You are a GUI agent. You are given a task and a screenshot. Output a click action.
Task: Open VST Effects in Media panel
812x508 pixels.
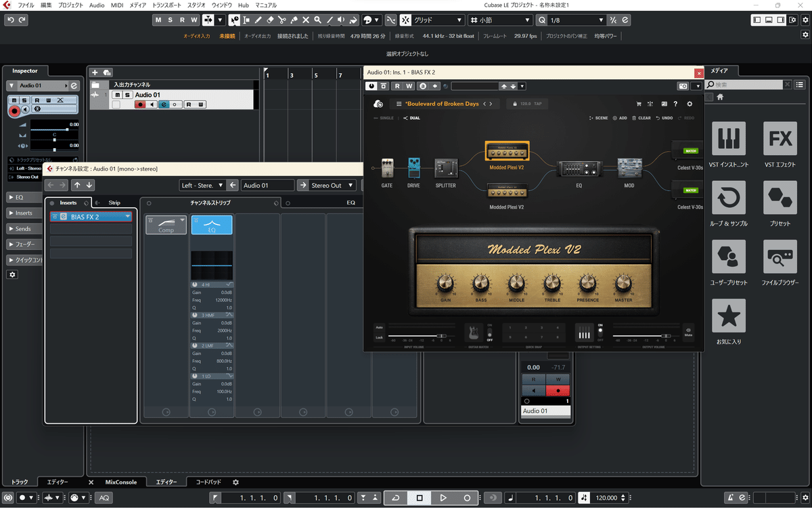pyautogui.click(x=780, y=139)
